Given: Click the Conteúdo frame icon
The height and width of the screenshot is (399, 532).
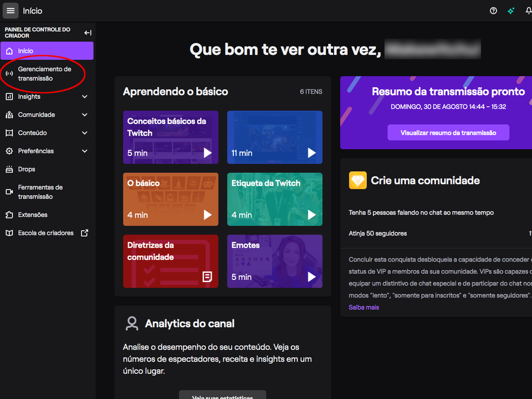Looking at the screenshot, I should 9,133.
